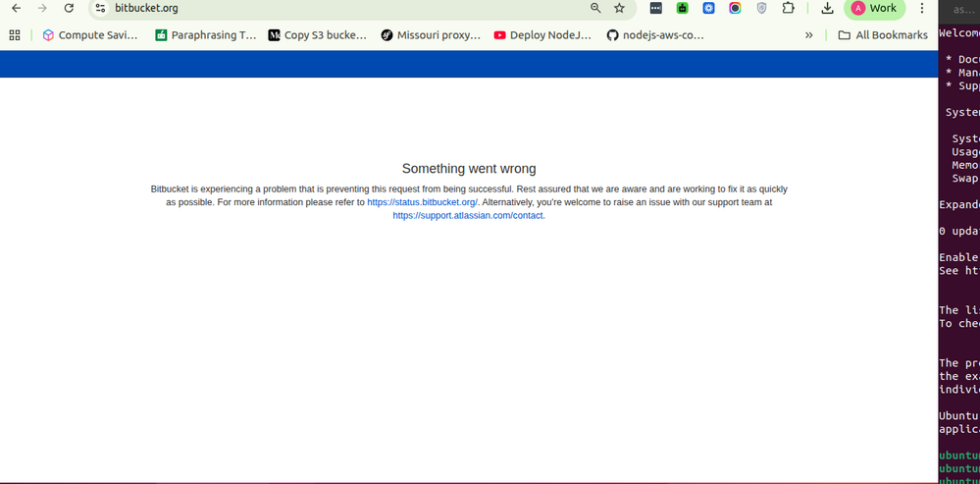This screenshot has height=484, width=980.
Task: Open the Missouri proxy... bookmark
Action: pos(431,35)
